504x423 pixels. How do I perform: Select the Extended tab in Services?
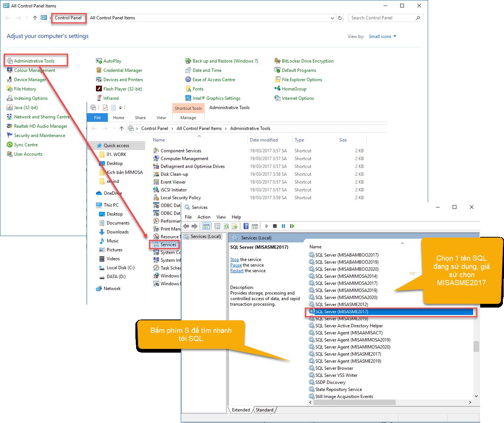[x=241, y=410]
